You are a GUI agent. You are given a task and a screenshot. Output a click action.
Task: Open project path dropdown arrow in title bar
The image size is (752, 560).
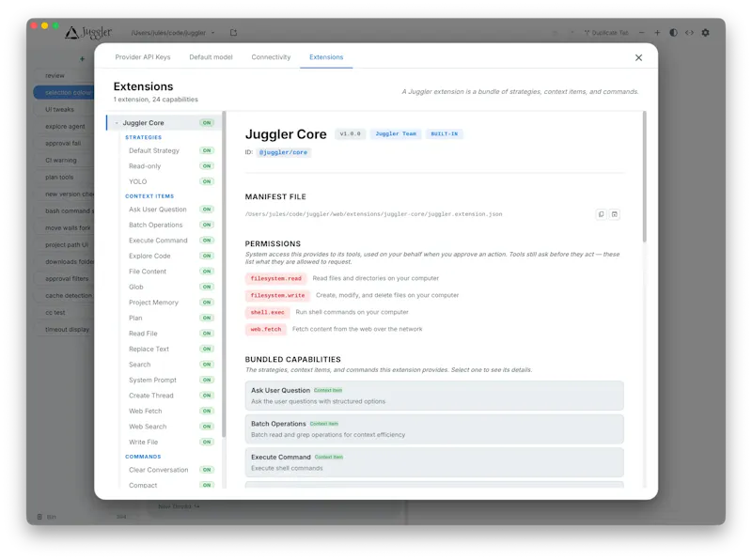click(x=213, y=33)
